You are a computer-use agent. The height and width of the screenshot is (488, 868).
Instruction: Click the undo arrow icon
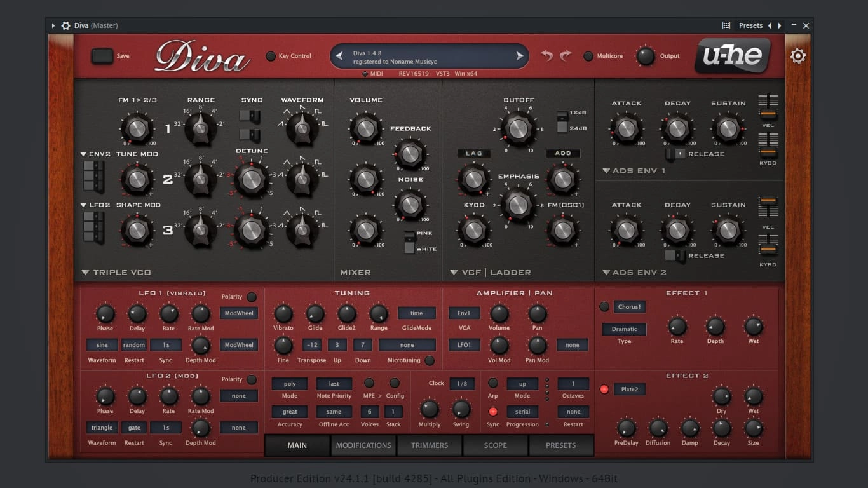(x=546, y=56)
